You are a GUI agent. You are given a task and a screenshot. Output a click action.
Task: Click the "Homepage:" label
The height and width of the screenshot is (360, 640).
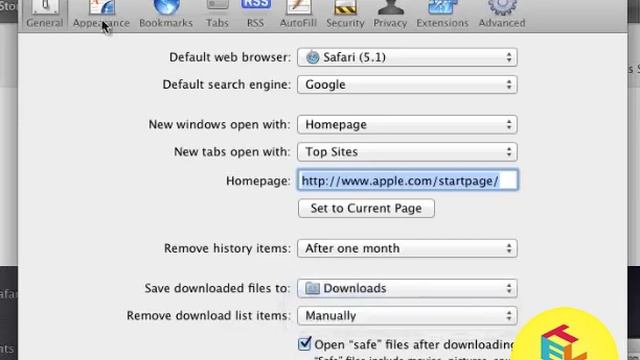(258, 181)
